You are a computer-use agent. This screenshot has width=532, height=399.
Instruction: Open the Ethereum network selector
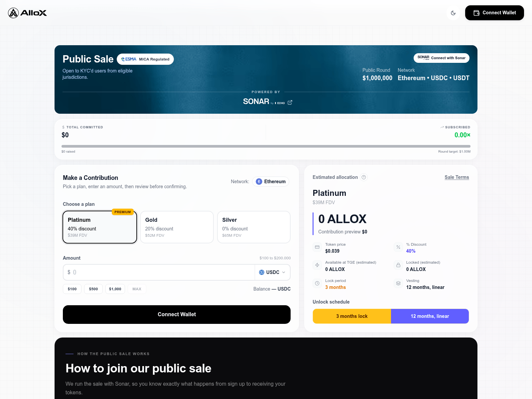[x=271, y=182]
